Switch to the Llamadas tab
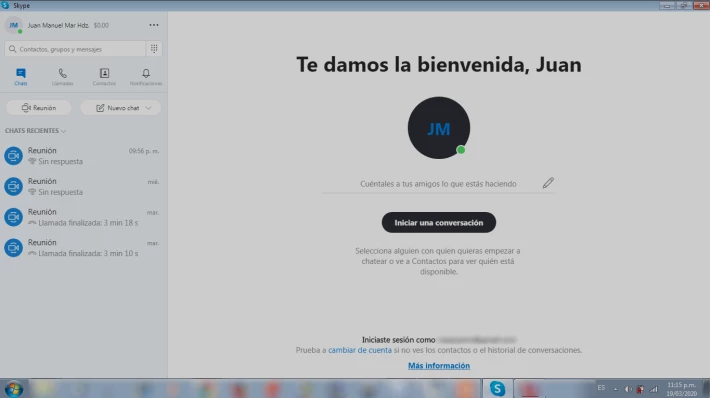This screenshot has height=398, width=710. tap(62, 77)
